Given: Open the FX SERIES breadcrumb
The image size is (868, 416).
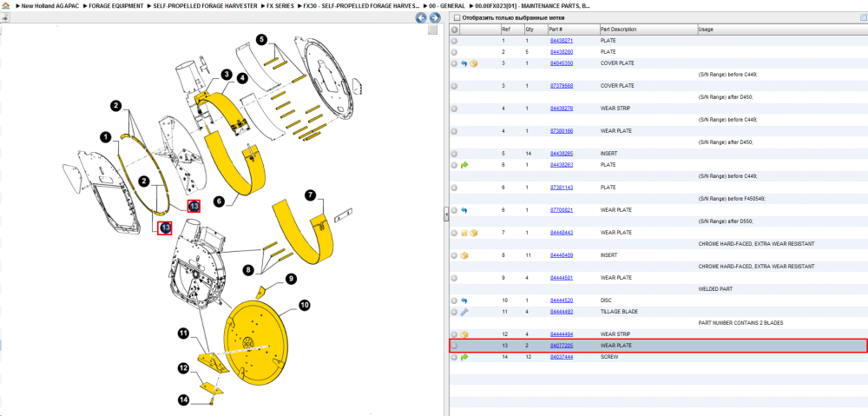Looking at the screenshot, I should coord(281,5).
